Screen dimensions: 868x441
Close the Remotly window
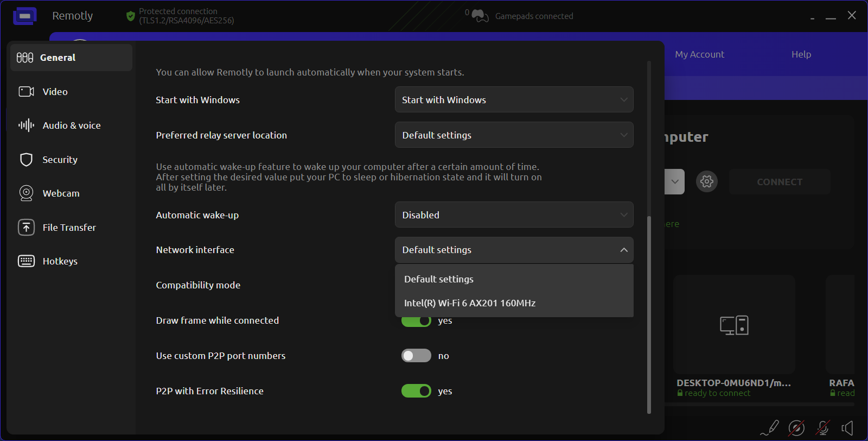pos(852,15)
